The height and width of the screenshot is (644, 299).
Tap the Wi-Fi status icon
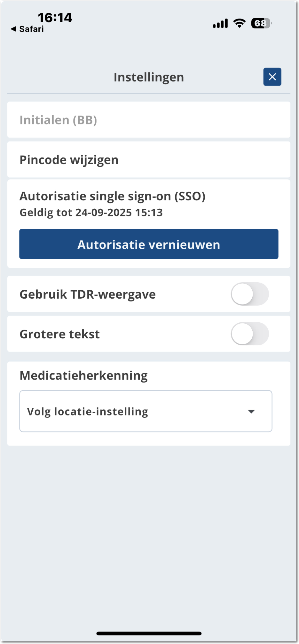coord(239,23)
